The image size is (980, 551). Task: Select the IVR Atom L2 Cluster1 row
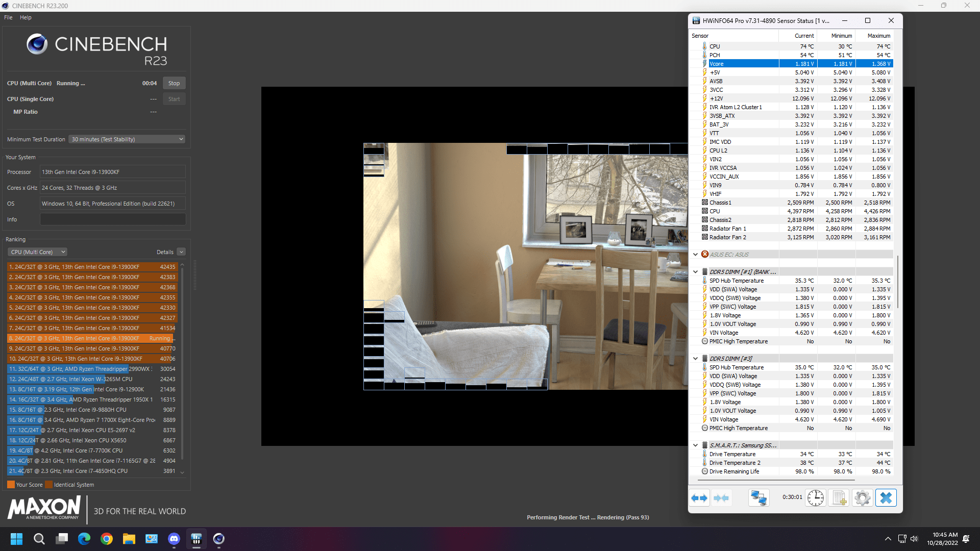point(791,107)
